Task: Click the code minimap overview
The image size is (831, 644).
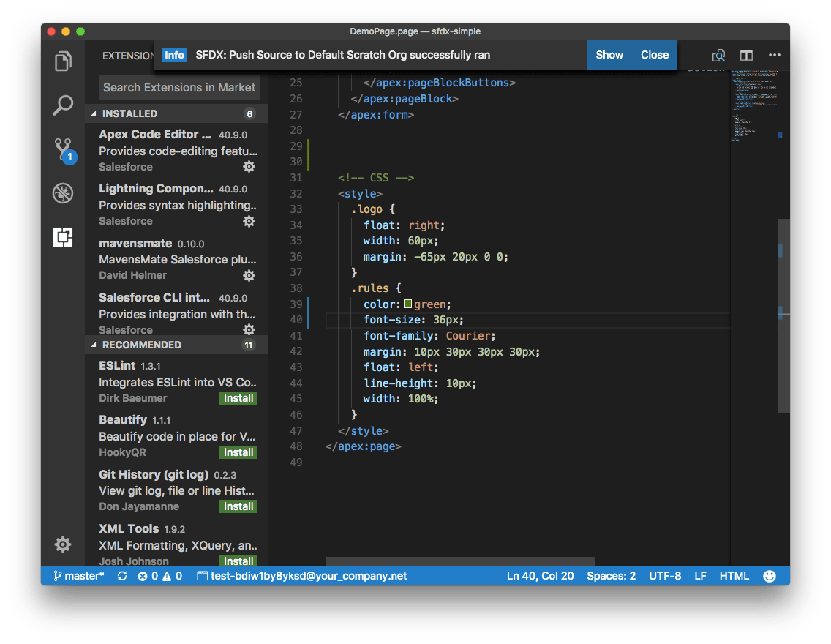Action: (754, 105)
